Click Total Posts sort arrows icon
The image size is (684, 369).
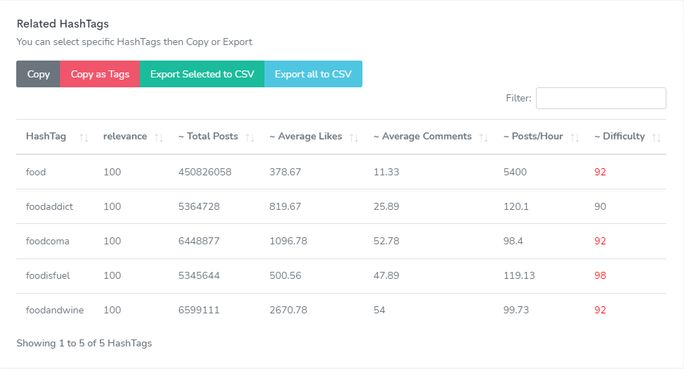[x=250, y=138]
